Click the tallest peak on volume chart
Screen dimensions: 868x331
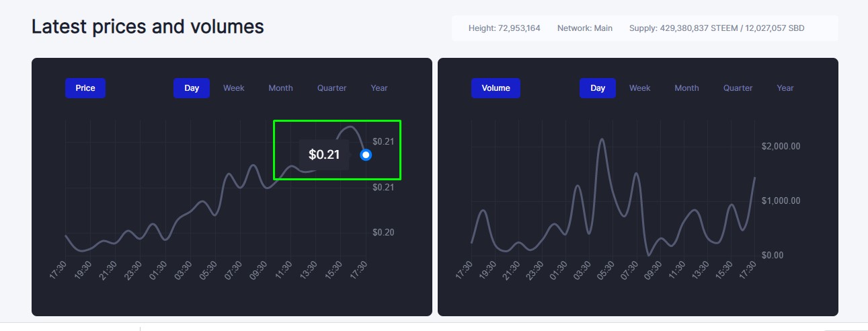tap(602, 140)
